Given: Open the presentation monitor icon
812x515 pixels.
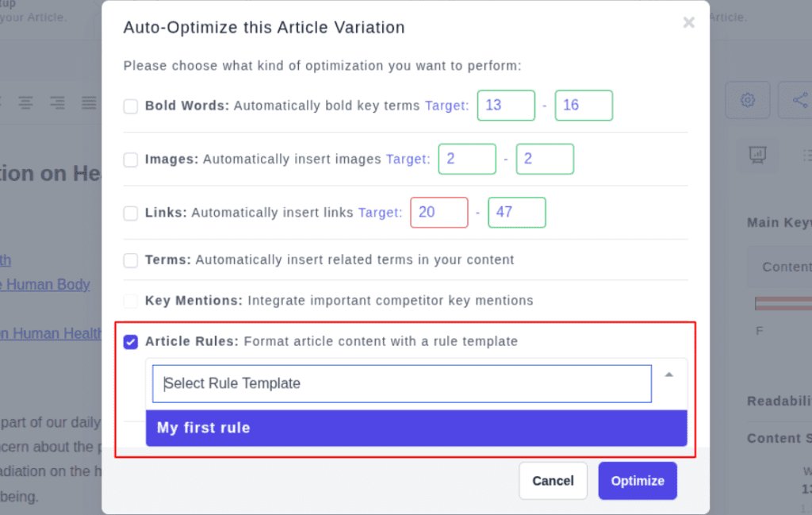Looking at the screenshot, I should click(757, 155).
